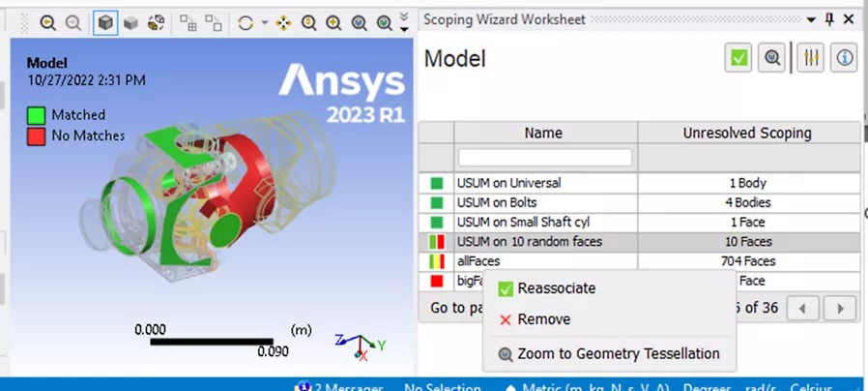Click the information icon in worksheet header

[844, 58]
